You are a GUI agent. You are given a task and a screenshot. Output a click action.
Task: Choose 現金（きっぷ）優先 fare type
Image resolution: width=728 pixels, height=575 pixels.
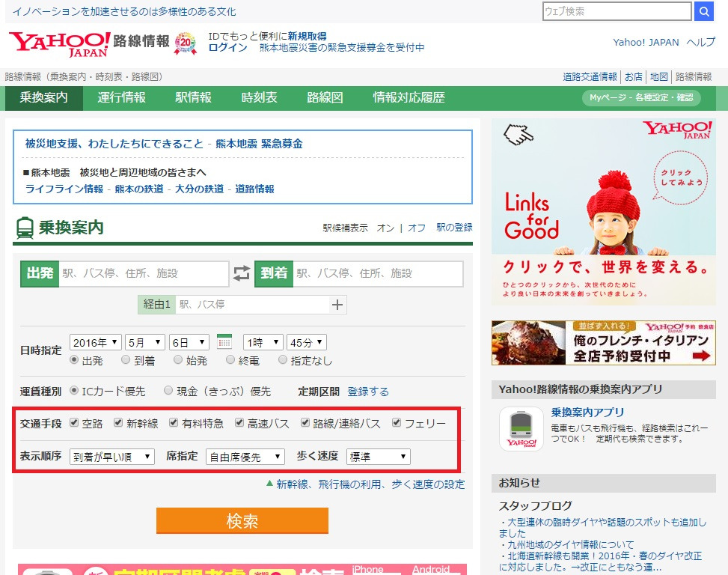[x=168, y=391]
